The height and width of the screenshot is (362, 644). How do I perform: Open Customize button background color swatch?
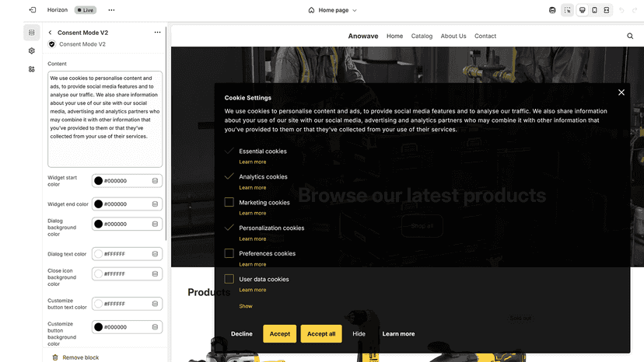98,327
